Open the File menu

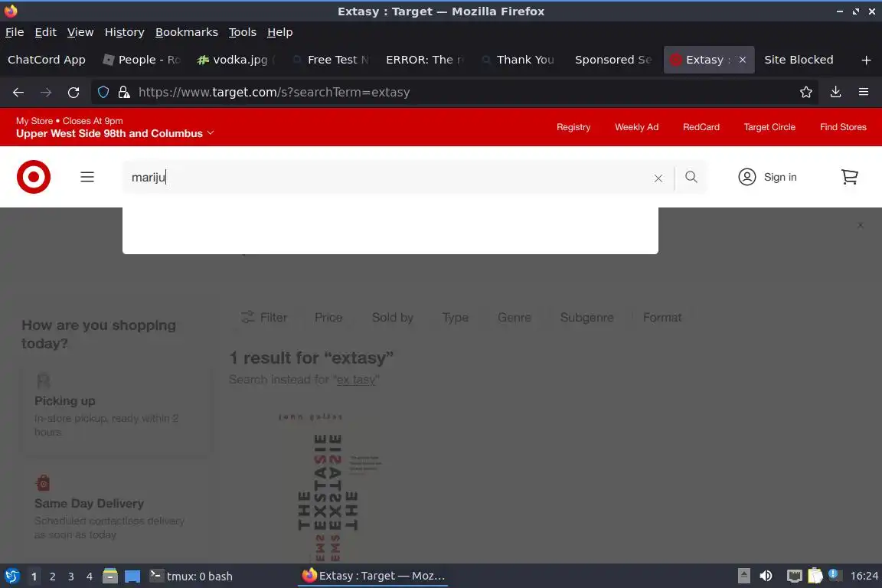point(15,32)
